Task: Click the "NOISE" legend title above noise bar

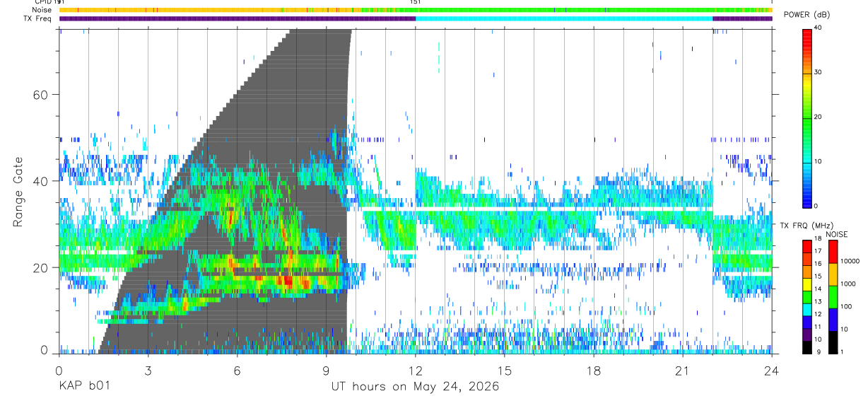Action: (837, 234)
